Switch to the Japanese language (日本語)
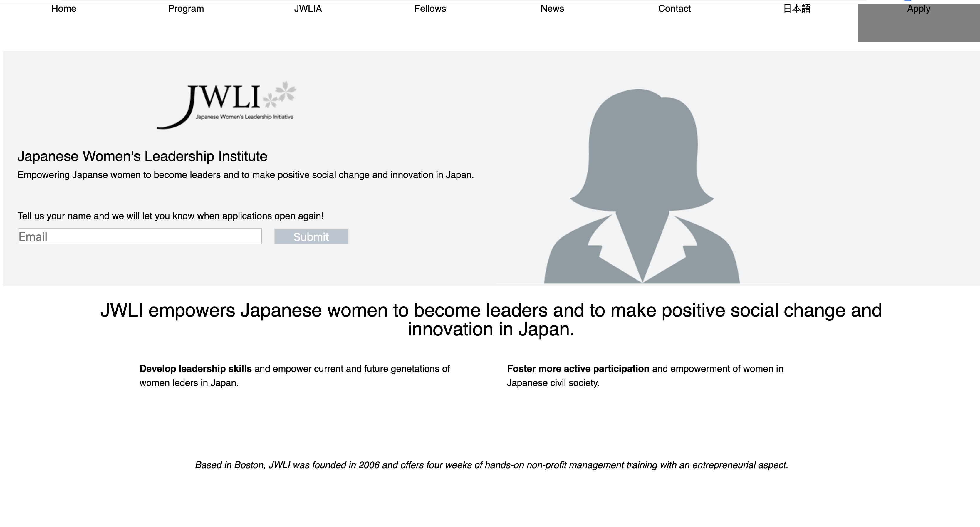Screen dimensions: 980x527 tap(797, 9)
